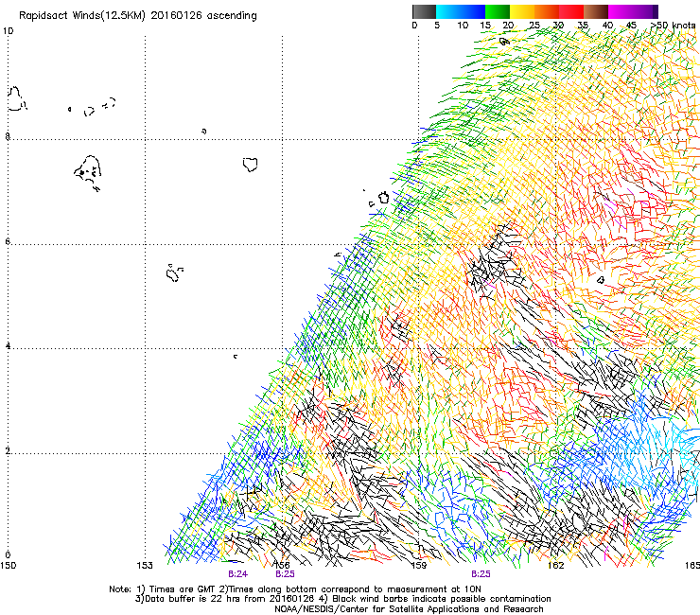The image size is (700, 615).
Task: Click the island outline between 153 and 156 near 7.5N
Action: [x=251, y=165]
